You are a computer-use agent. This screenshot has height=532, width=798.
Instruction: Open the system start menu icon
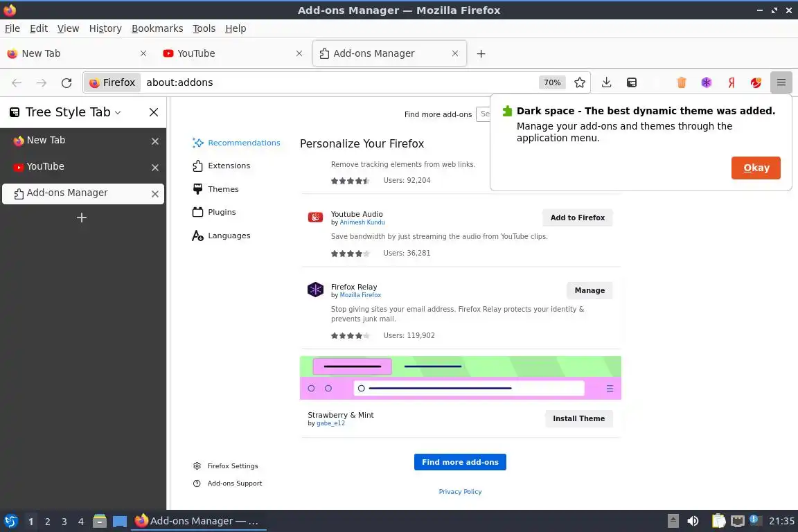(10, 521)
